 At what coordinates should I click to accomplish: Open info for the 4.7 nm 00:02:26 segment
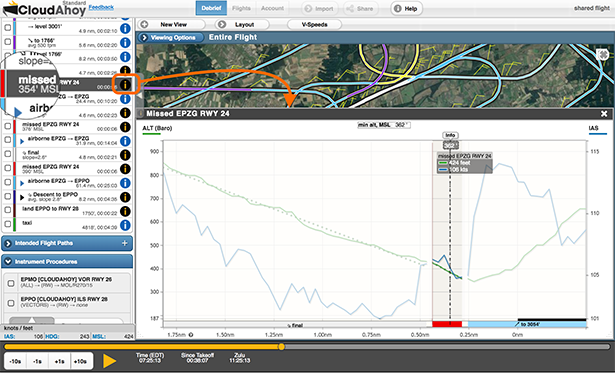click(125, 71)
